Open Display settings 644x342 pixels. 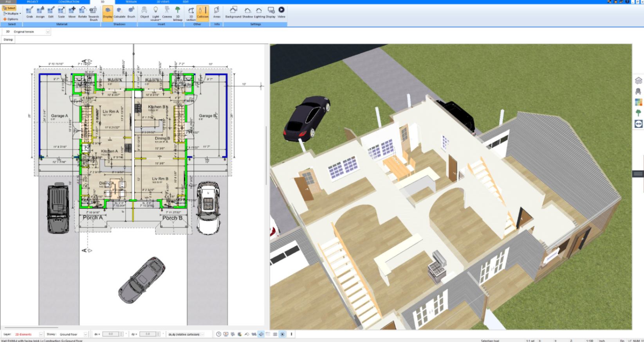click(x=271, y=13)
